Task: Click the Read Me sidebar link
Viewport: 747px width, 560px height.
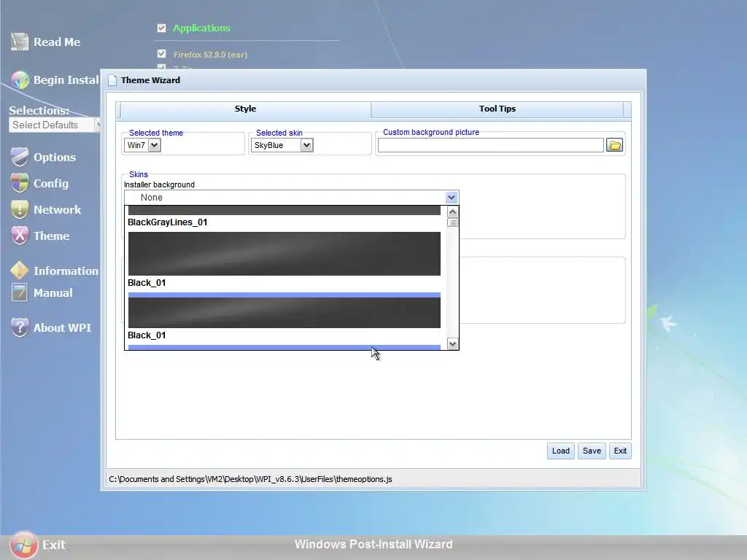Action: [57, 42]
